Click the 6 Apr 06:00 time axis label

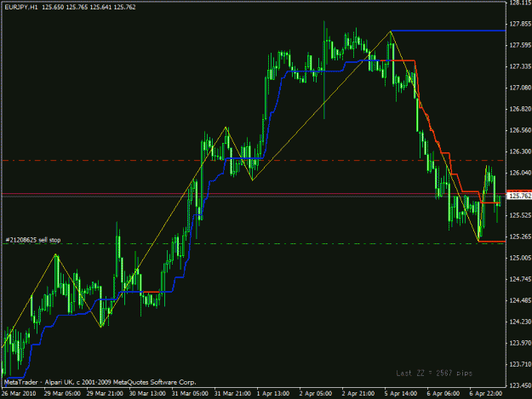click(x=443, y=394)
